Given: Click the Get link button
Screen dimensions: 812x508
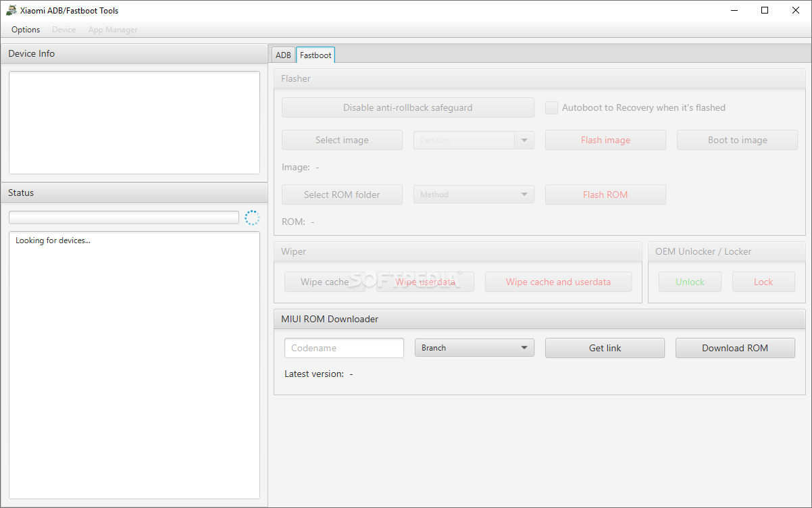Looking at the screenshot, I should (x=605, y=348).
